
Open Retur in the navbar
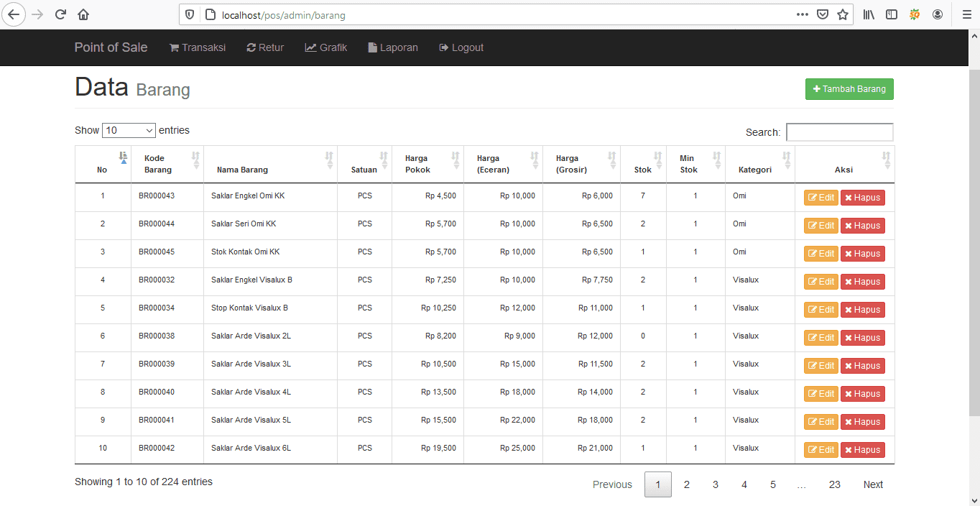tap(265, 47)
